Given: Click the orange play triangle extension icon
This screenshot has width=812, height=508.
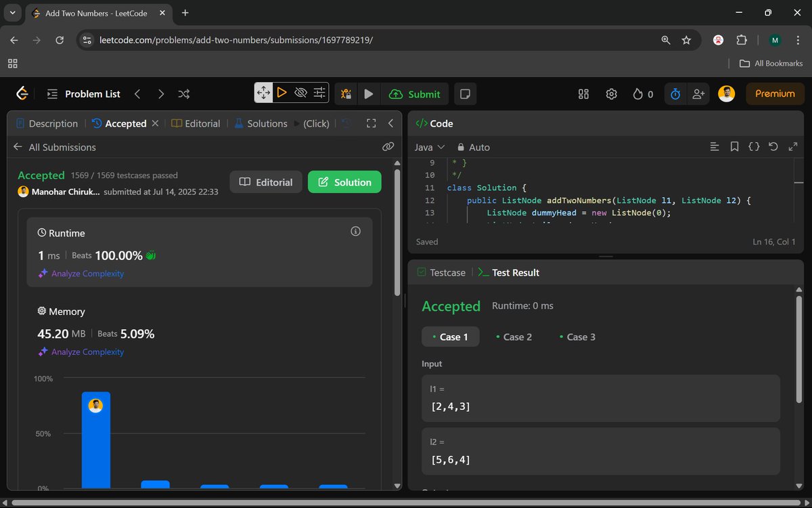Looking at the screenshot, I should [282, 93].
